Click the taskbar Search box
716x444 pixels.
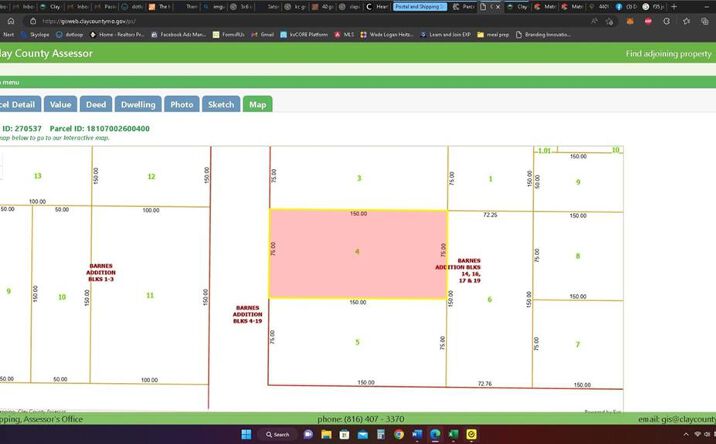282,434
